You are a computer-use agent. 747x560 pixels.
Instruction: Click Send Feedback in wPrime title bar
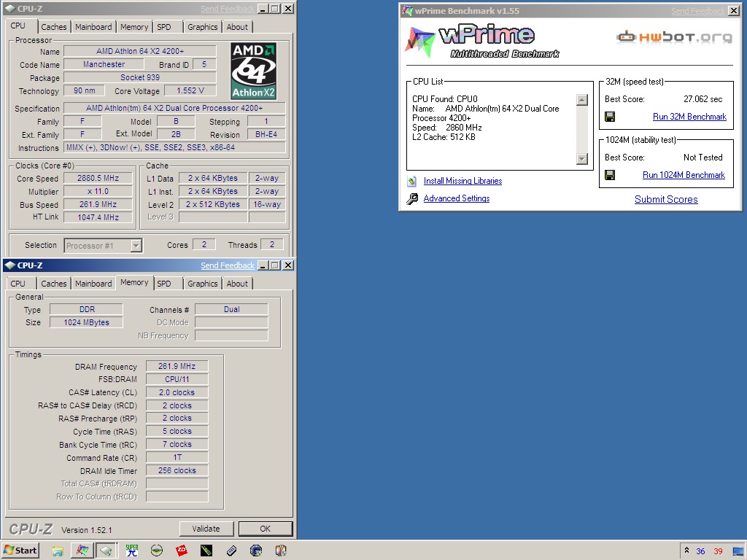(698, 11)
